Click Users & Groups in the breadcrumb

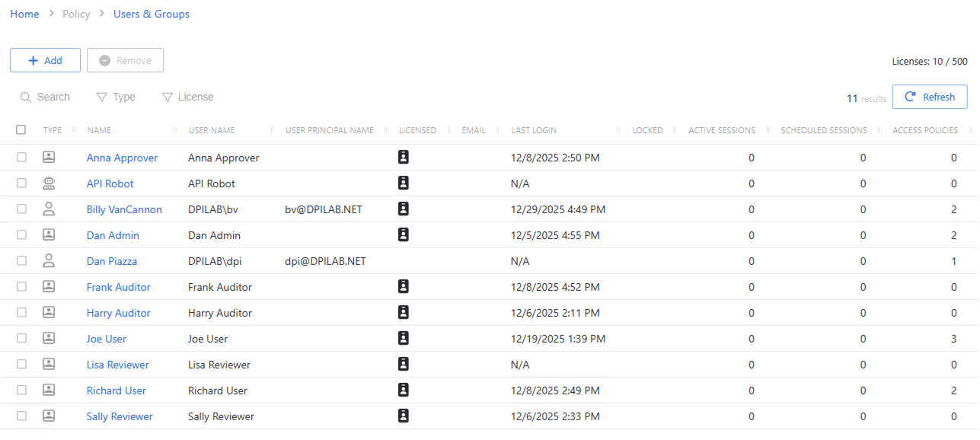point(151,14)
